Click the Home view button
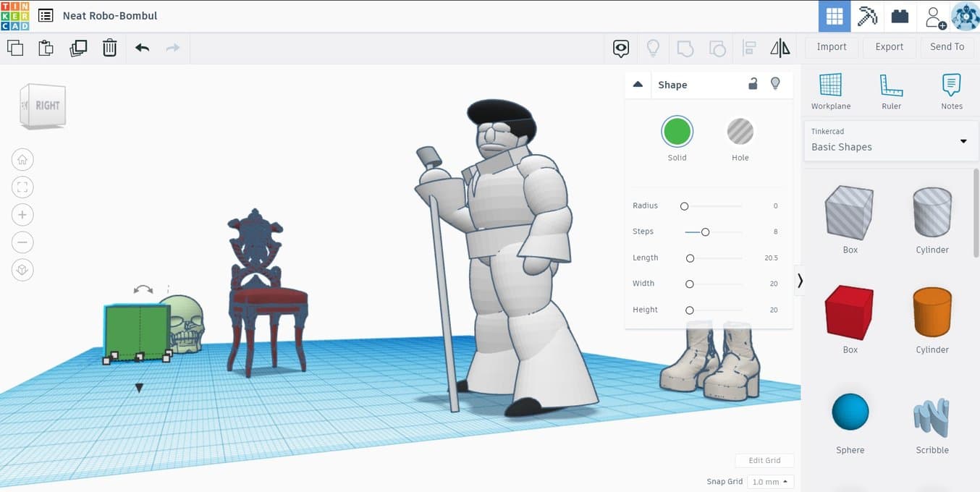The height and width of the screenshot is (492, 980). (22, 160)
